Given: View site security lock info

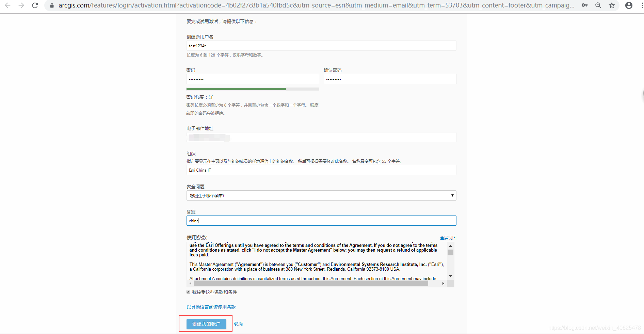Looking at the screenshot, I should point(52,5).
